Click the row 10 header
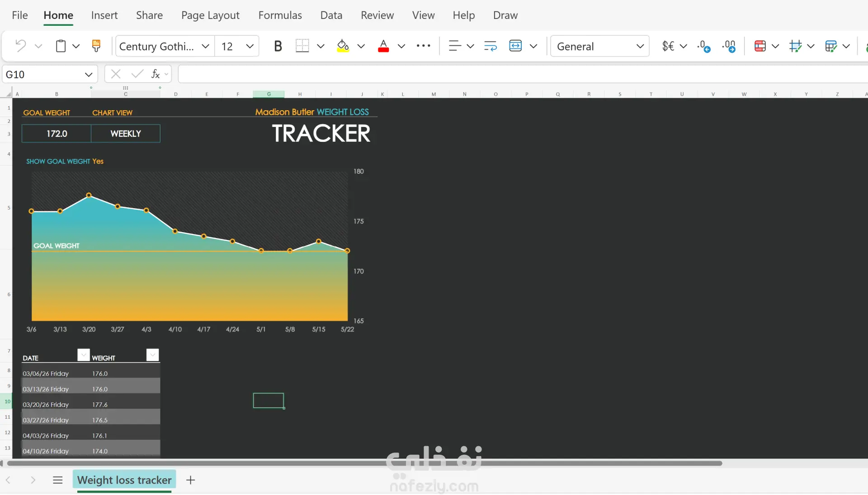Viewport: 868px width, 495px height. pos(7,401)
